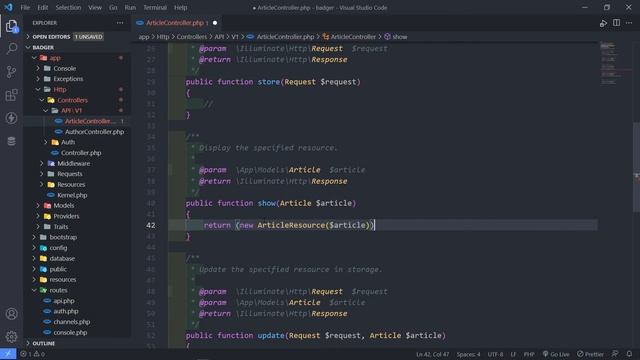Open the lightning bolt activity bar icon

[11, 118]
